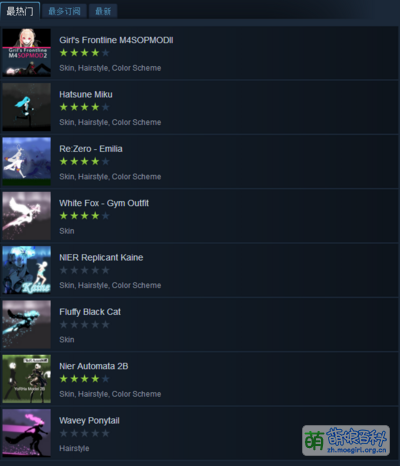Open the Hatsune Miku thumbnail image
The height and width of the screenshot is (466, 400).
[27, 107]
